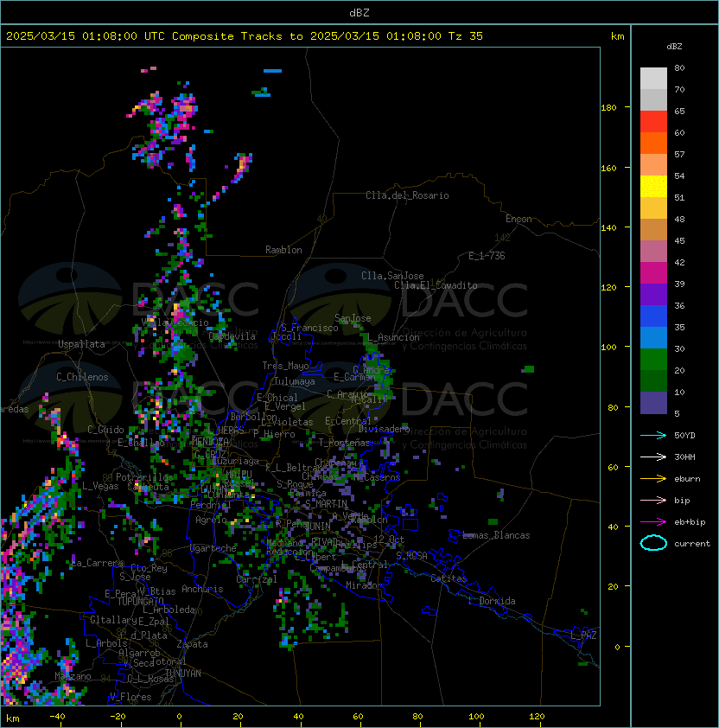Screen dimensions: 719x728
Task: Click the 'Manzano' map label
Action: tap(73, 676)
